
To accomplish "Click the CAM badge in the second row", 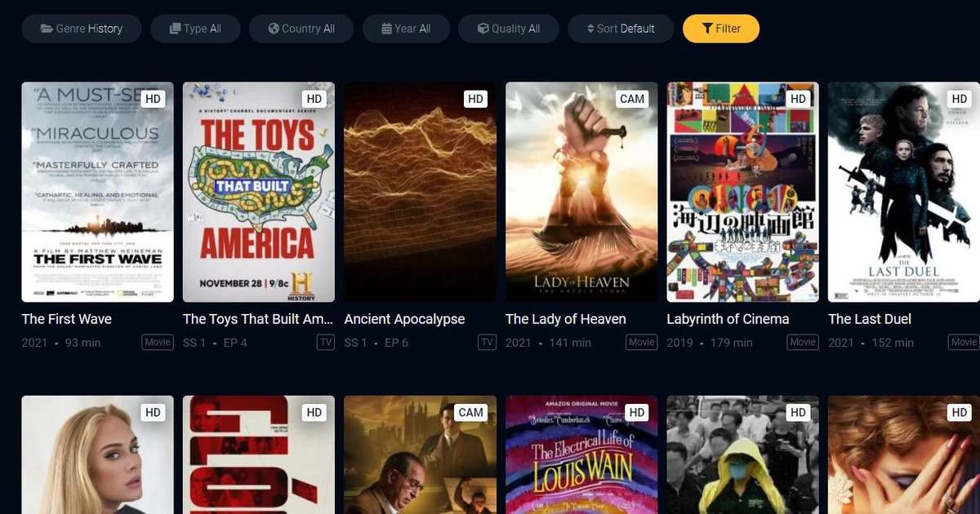I will pos(471,413).
